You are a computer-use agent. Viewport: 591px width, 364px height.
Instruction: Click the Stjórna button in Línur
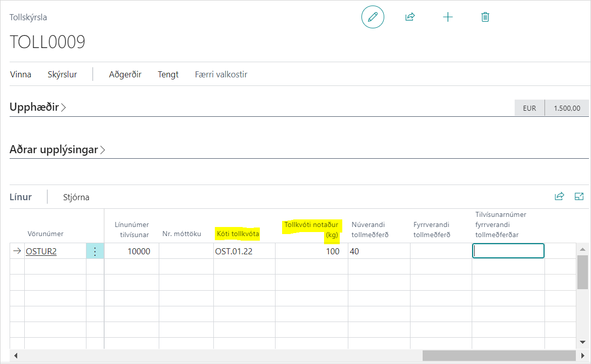click(x=76, y=197)
